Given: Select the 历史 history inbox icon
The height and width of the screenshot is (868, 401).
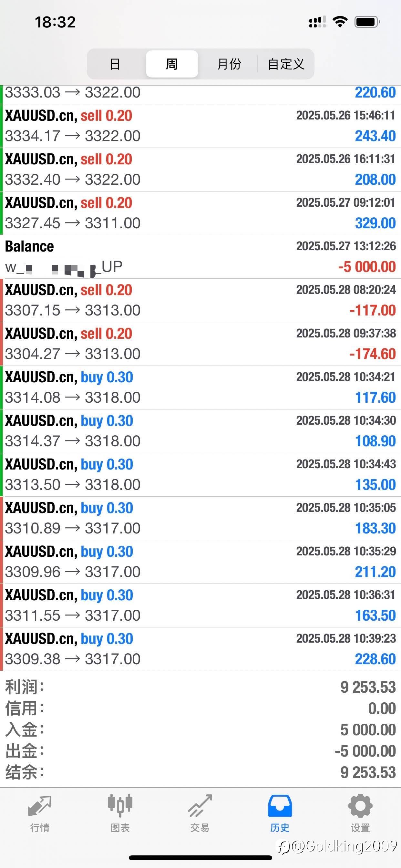Looking at the screenshot, I should [x=280, y=807].
